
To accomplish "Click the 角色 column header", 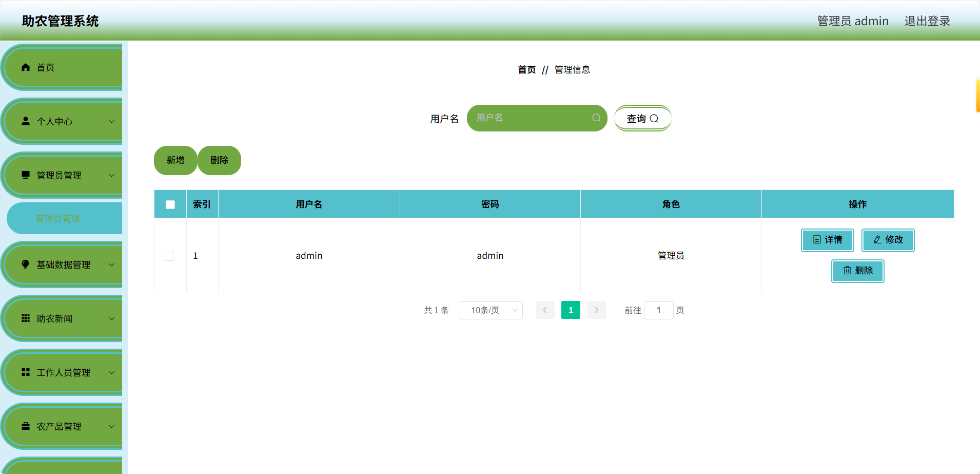I will click(671, 204).
